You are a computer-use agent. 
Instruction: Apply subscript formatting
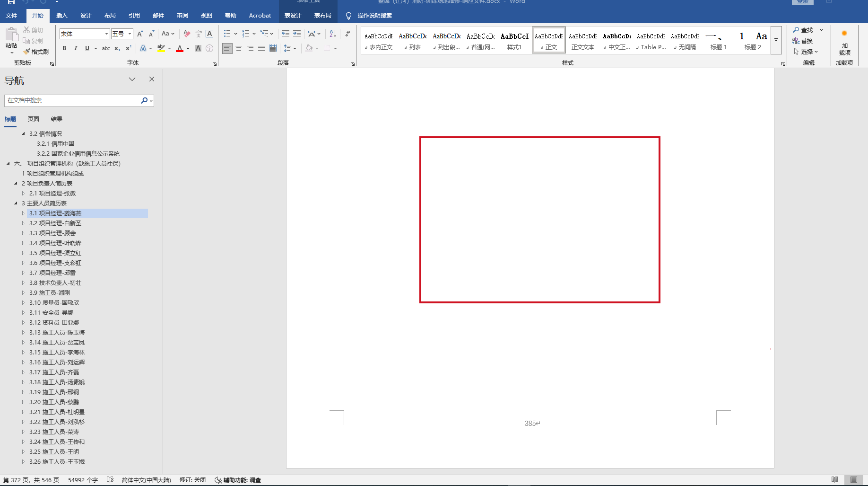coord(117,48)
